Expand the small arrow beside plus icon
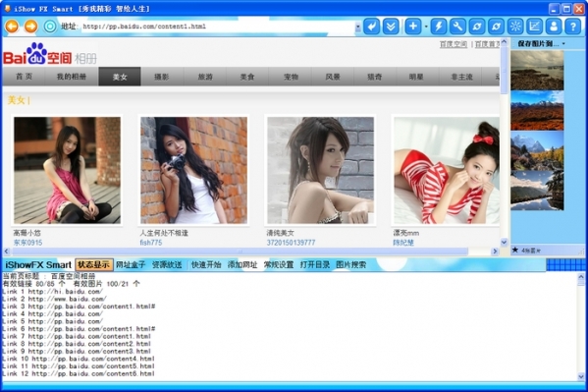The image size is (588, 392). (426, 27)
